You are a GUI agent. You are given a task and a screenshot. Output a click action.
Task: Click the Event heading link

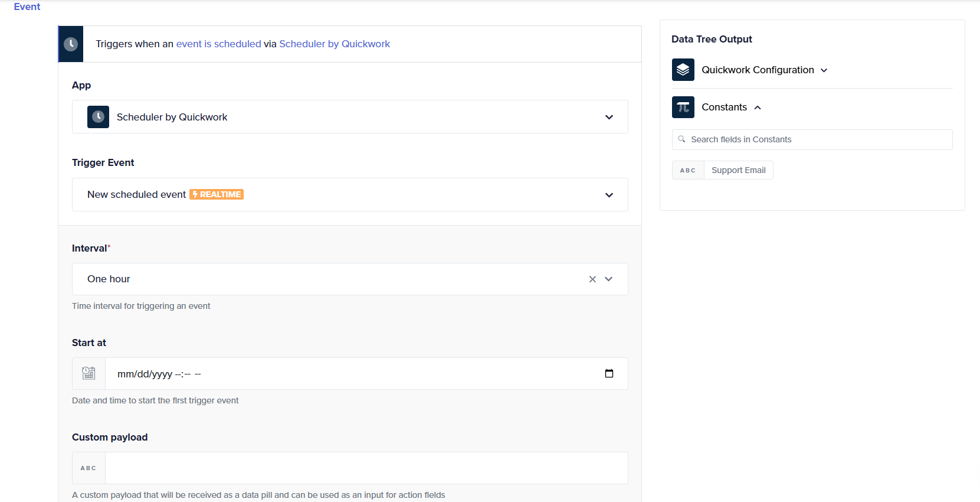pos(27,6)
